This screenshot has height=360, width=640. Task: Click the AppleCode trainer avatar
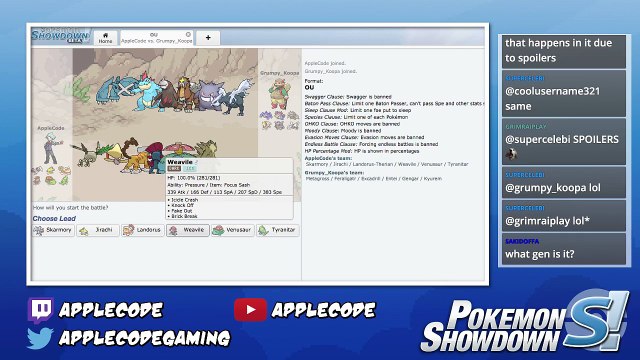[x=52, y=148]
